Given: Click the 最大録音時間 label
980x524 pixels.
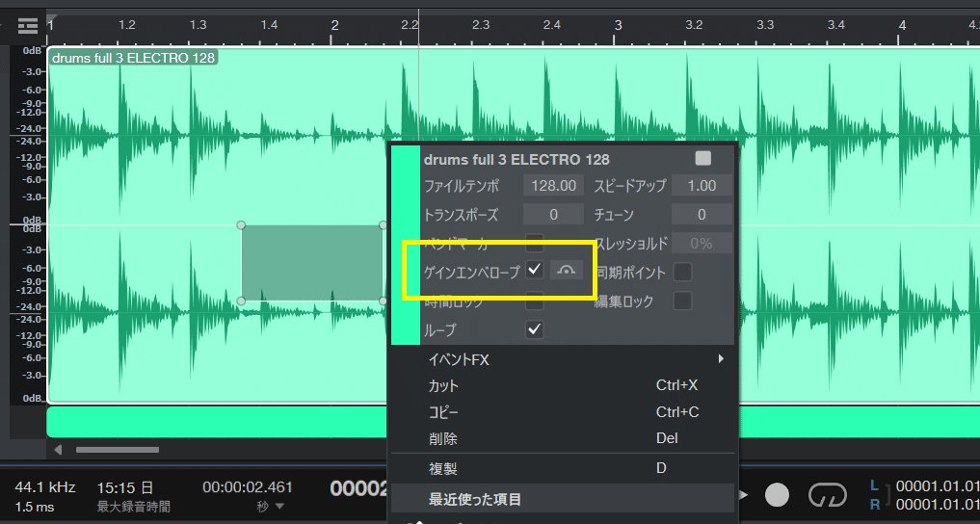Looking at the screenshot, I should [x=134, y=507].
